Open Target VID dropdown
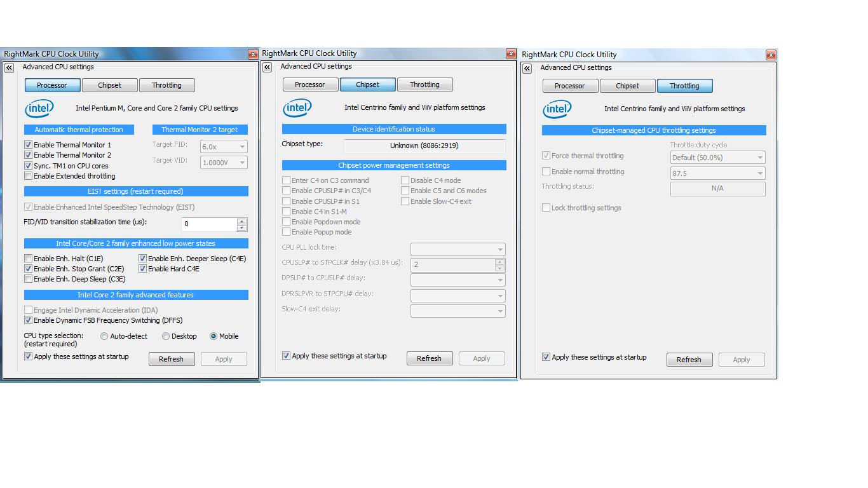The width and height of the screenshot is (868, 488). coord(224,163)
